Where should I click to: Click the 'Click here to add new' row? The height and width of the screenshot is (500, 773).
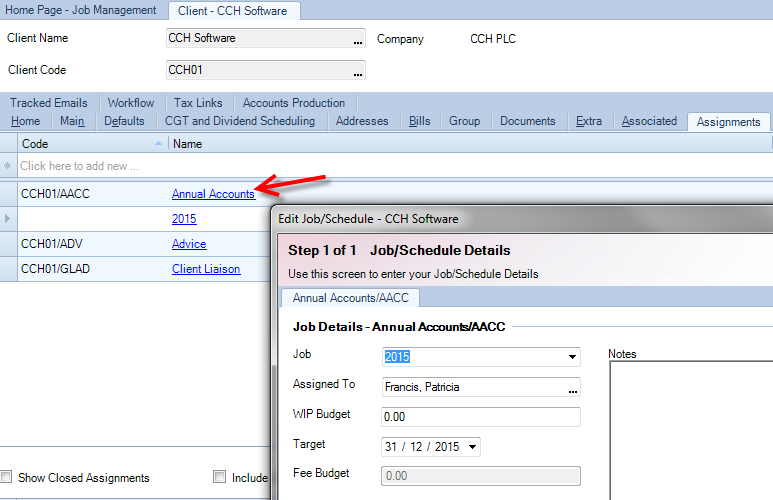80,166
